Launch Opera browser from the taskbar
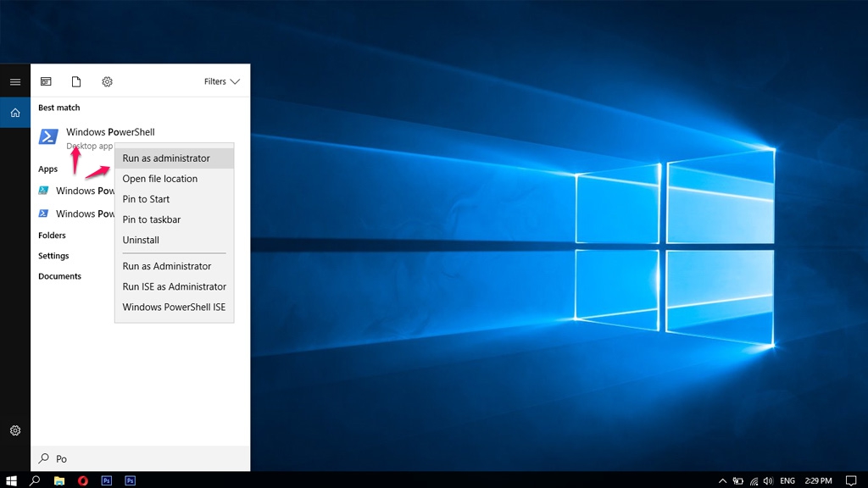Screen dimensions: 868x488 82,480
